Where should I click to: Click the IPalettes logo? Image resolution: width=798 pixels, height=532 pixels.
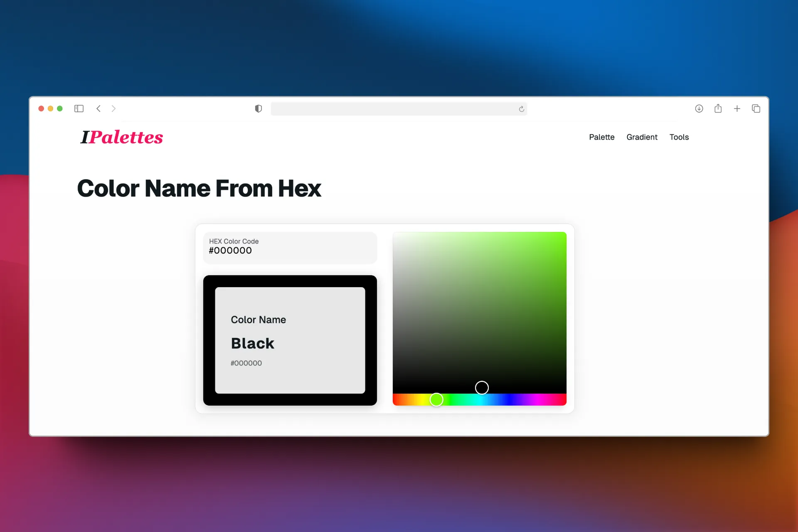pyautogui.click(x=121, y=137)
